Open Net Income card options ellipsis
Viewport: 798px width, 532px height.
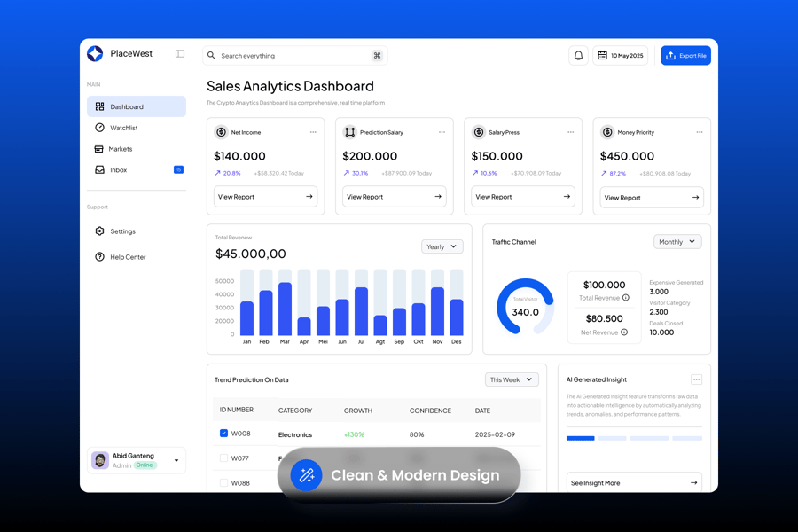point(313,132)
